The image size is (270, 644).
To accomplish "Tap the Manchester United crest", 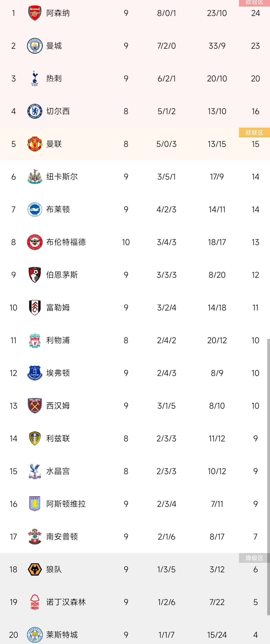I will [34, 144].
